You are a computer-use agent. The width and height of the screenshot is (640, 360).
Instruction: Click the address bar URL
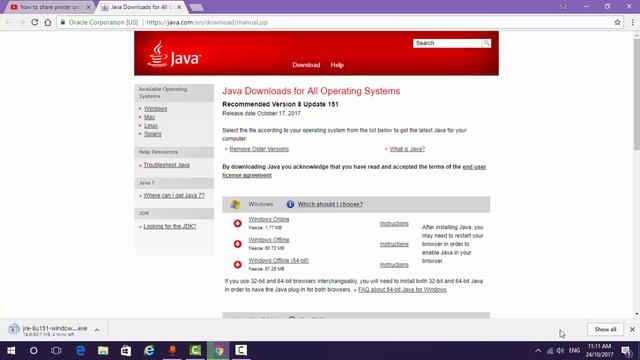pos(207,22)
